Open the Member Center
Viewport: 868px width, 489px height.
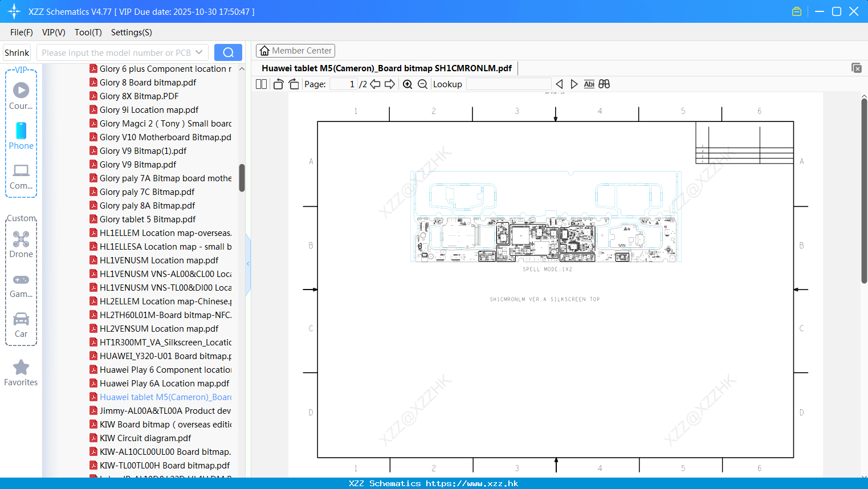[x=295, y=51]
